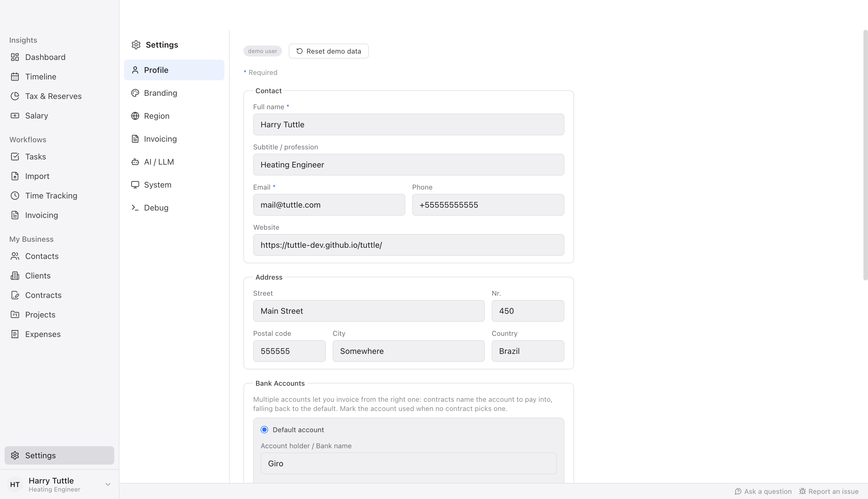Click the Contact section heading
The height and width of the screenshot is (499, 868).
point(268,91)
